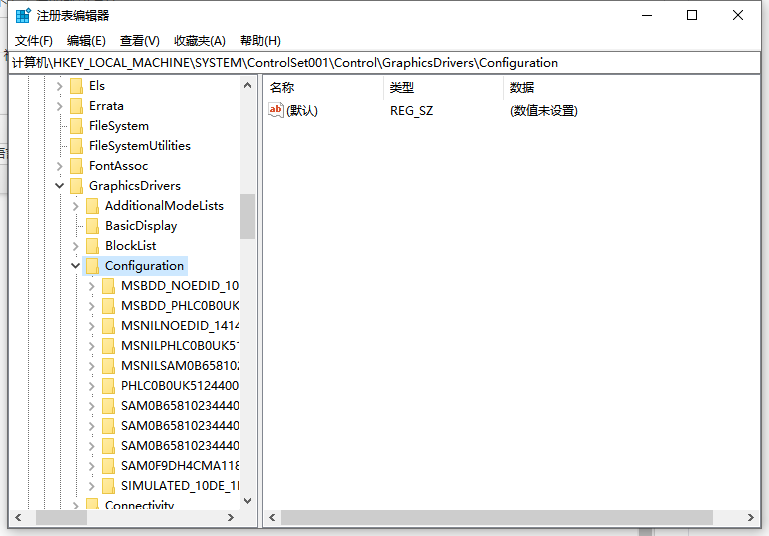Click the REG_SZ string value icon for (默认)

pos(276,110)
